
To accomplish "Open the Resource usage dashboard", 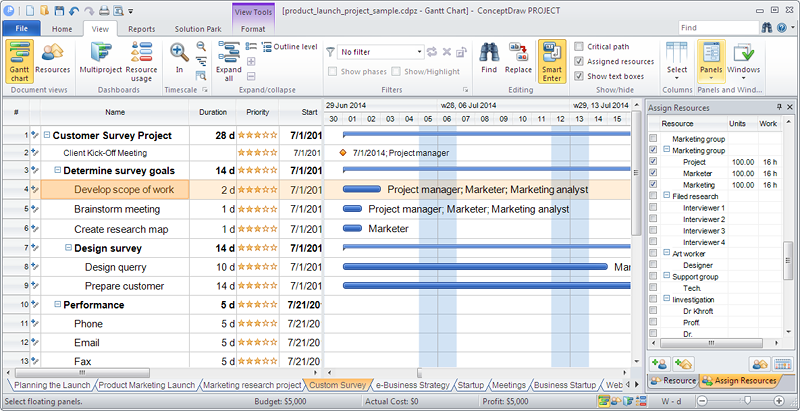I will pos(141,60).
